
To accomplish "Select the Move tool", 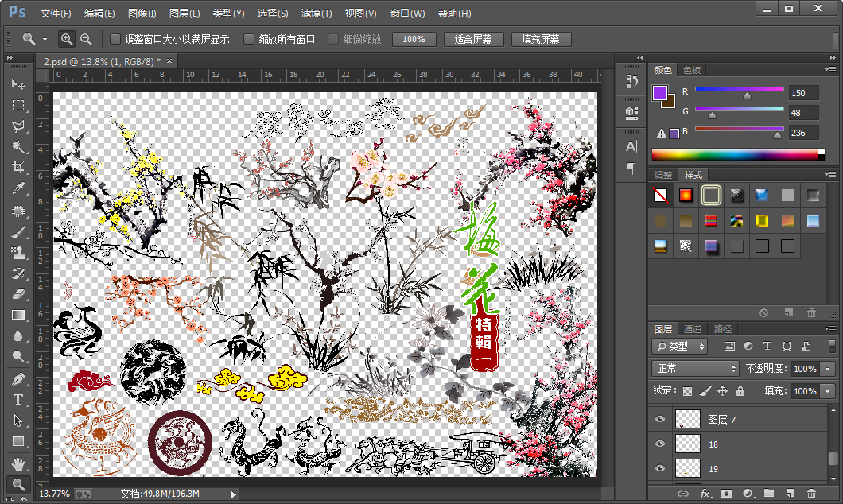I will pyautogui.click(x=17, y=84).
